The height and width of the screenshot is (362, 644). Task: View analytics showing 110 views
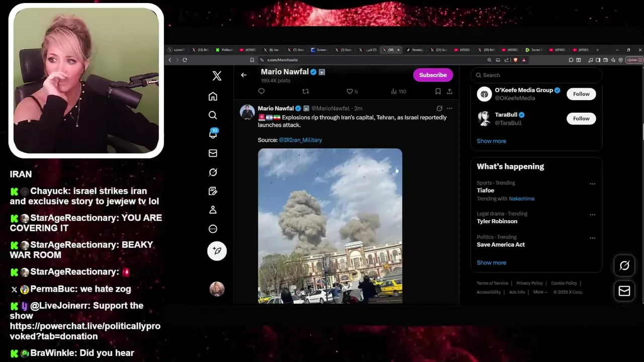coord(398,91)
